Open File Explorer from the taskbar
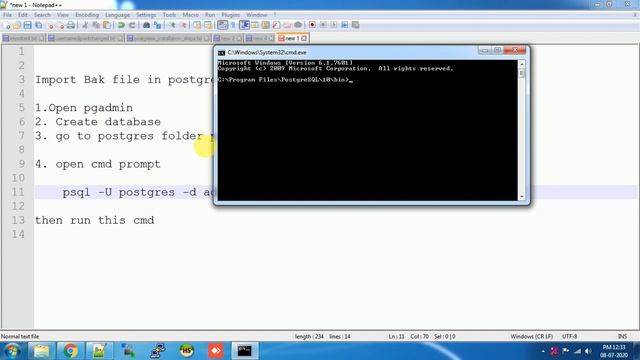 pos(41,351)
